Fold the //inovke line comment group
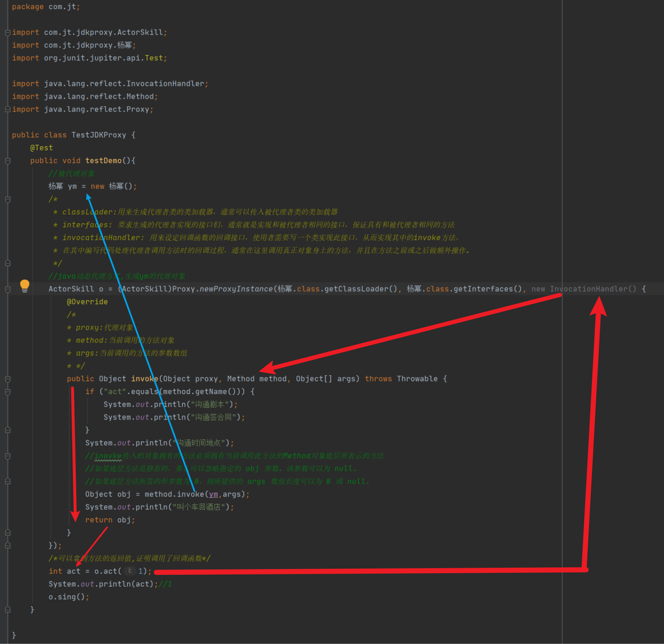Viewport: 664px width, 644px height. [x=7, y=456]
